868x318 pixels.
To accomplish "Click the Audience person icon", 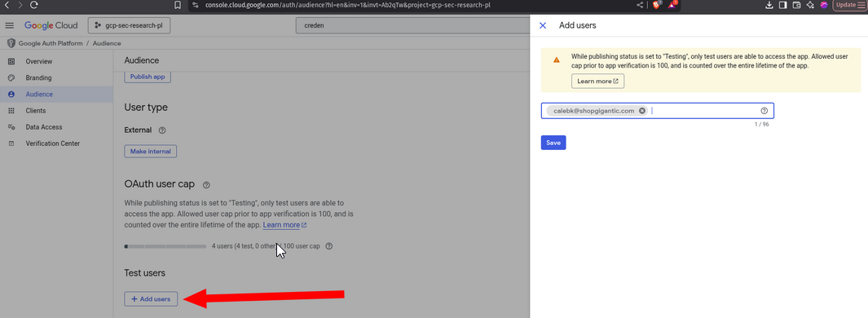I will tap(11, 95).
